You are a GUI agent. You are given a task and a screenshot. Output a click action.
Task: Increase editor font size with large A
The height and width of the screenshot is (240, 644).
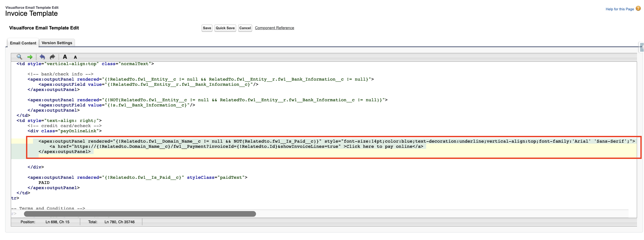click(x=65, y=57)
